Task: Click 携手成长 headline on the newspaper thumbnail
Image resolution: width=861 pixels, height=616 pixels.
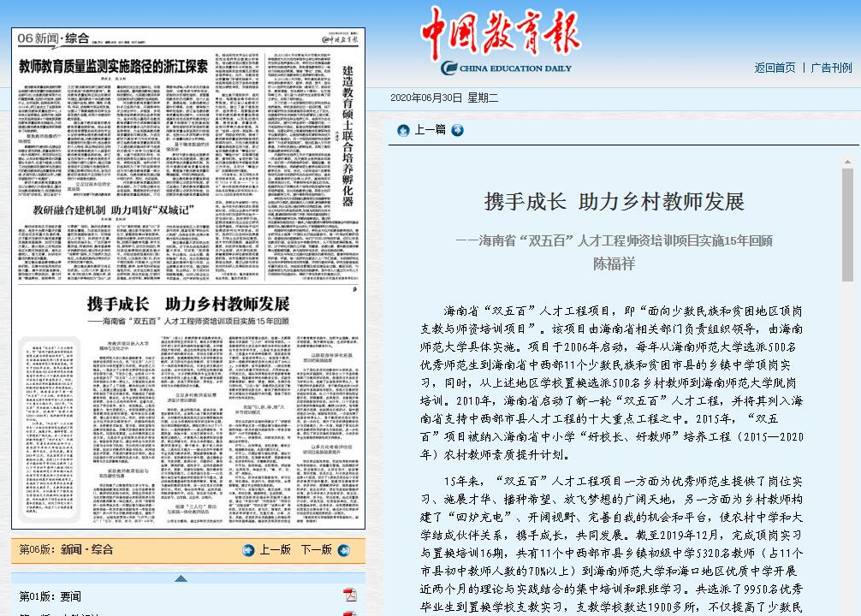Action: pyautogui.click(x=188, y=305)
